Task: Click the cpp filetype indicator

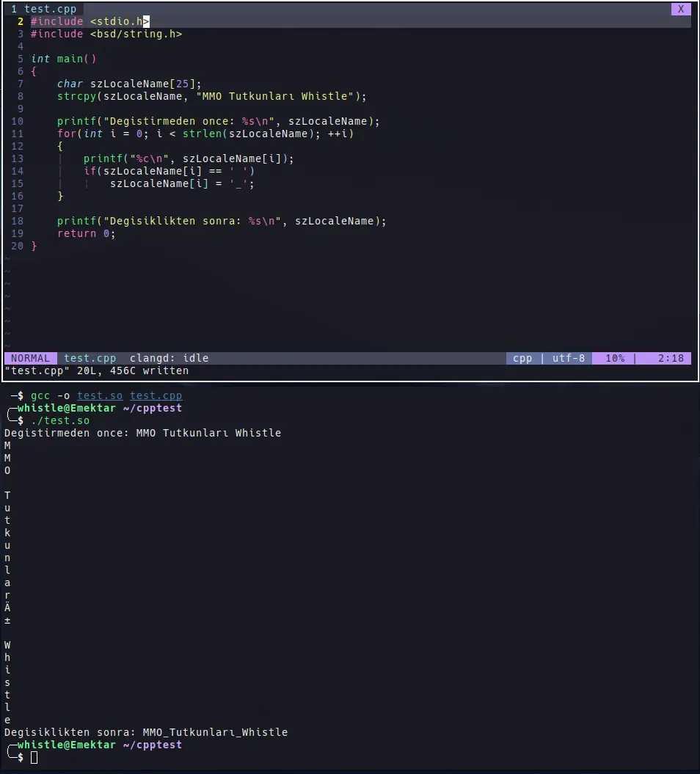Action: click(x=522, y=358)
